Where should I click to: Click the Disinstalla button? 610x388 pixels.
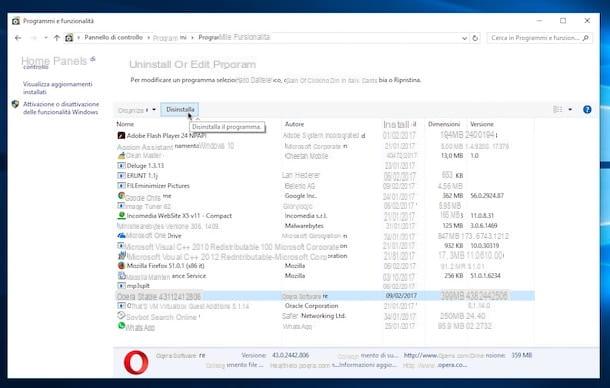click(x=180, y=110)
